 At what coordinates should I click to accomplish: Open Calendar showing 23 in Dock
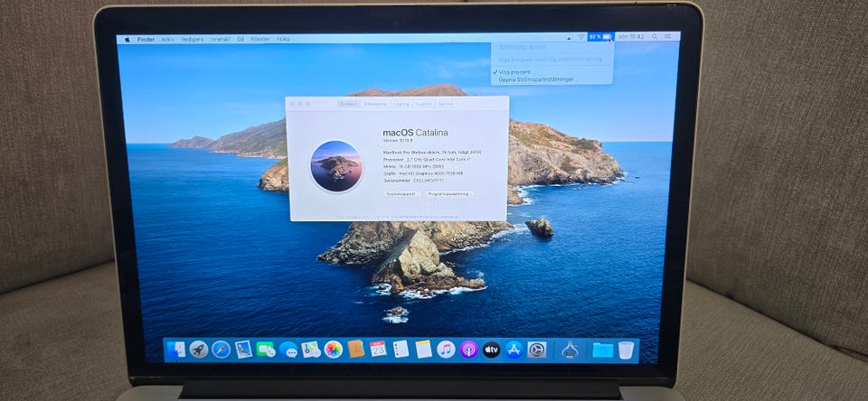pyautogui.click(x=378, y=349)
